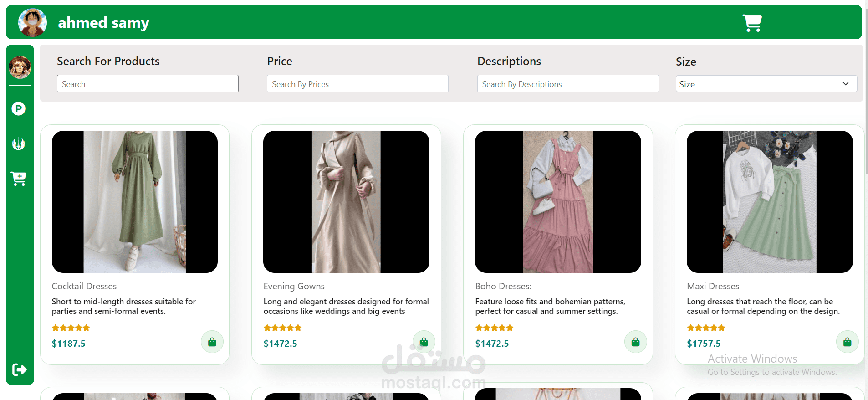Screen dimensions: 868x400
Task: Add Maxi Dresses to bag
Action: [x=848, y=342]
